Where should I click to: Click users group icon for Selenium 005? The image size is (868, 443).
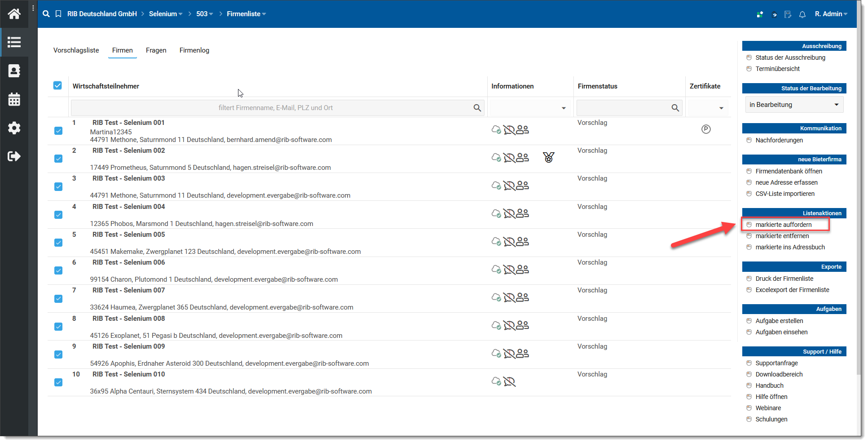tap(522, 242)
